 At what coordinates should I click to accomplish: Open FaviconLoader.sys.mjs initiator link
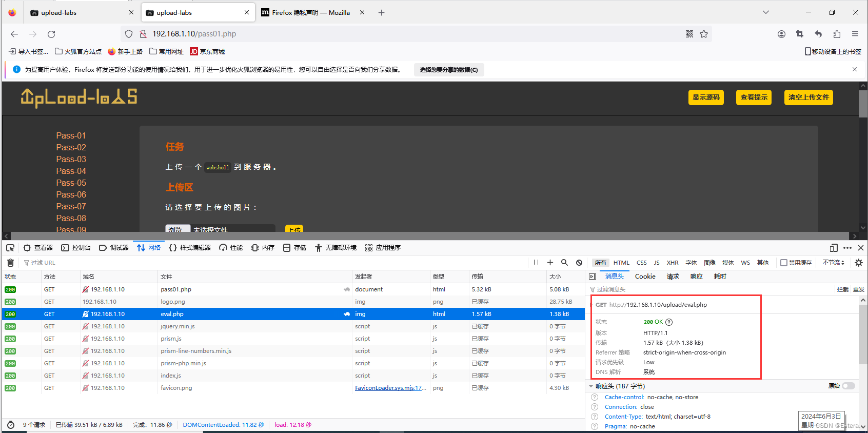(x=390, y=388)
